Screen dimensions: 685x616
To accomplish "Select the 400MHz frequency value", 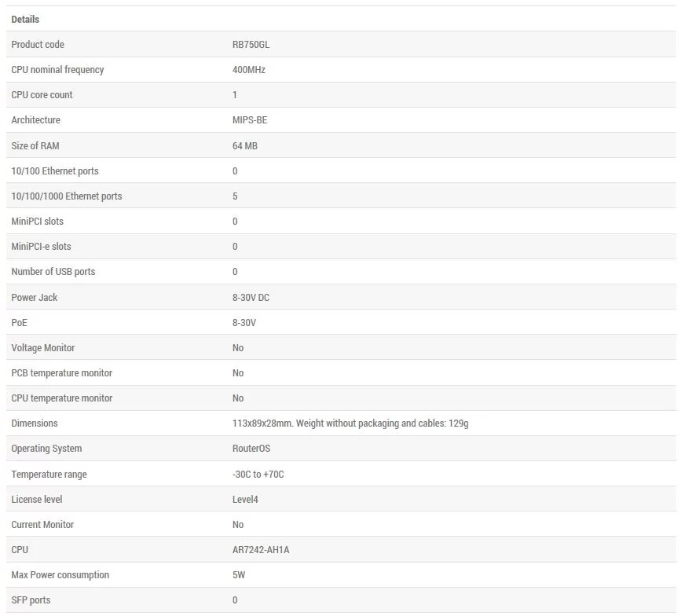I will pyautogui.click(x=248, y=70).
